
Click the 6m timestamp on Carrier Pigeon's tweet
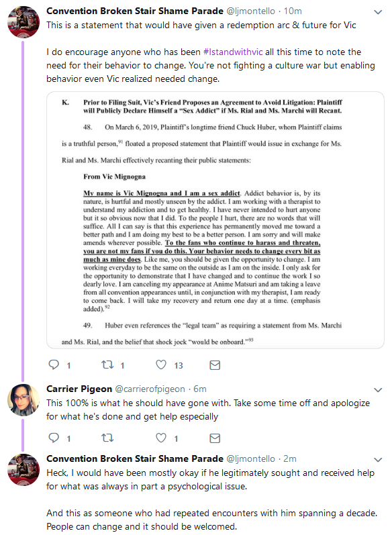click(x=200, y=389)
